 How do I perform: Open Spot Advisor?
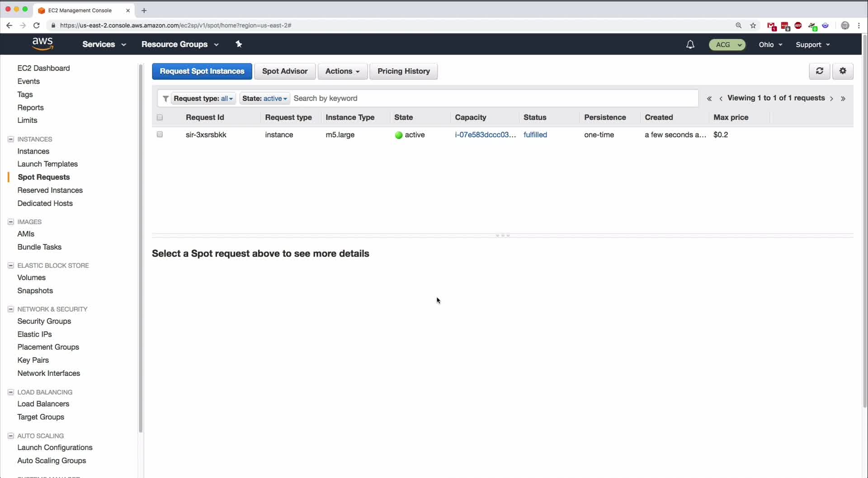(x=285, y=71)
